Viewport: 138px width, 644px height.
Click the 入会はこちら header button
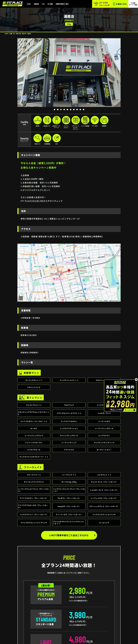(x=120, y=4)
